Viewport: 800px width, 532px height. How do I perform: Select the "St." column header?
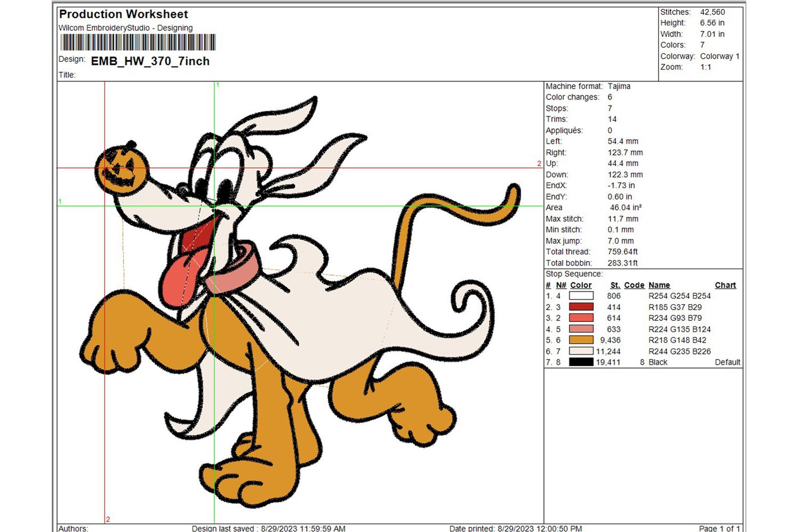(x=615, y=285)
